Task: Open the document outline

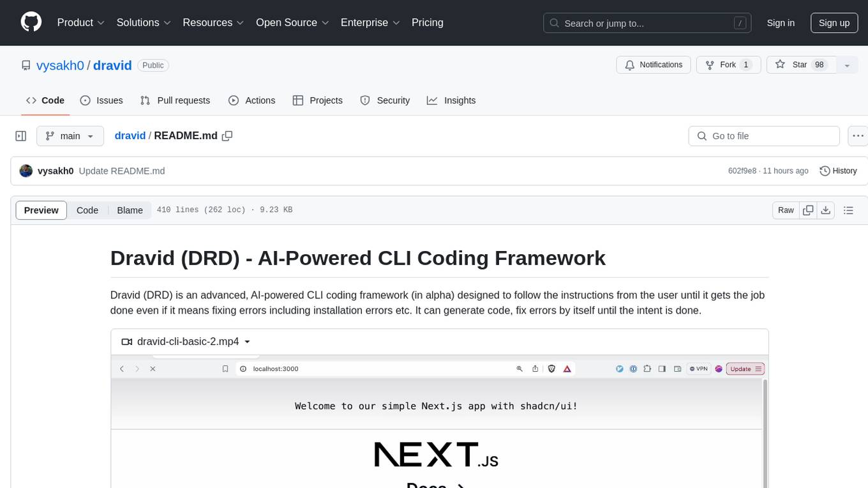Action: (849, 210)
